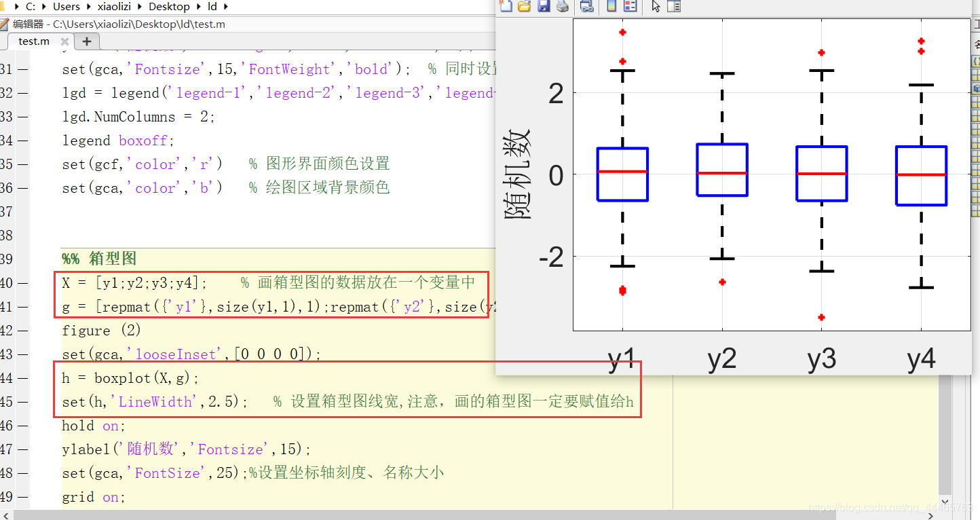Expand the arrow after xiaolizi in path bar
The height and width of the screenshot is (520, 980).
click(x=141, y=7)
